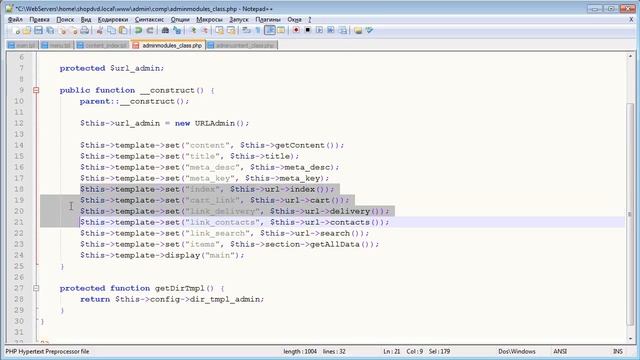
Task: Toggle Show All Characters icon
Action: pyautogui.click(x=258, y=31)
